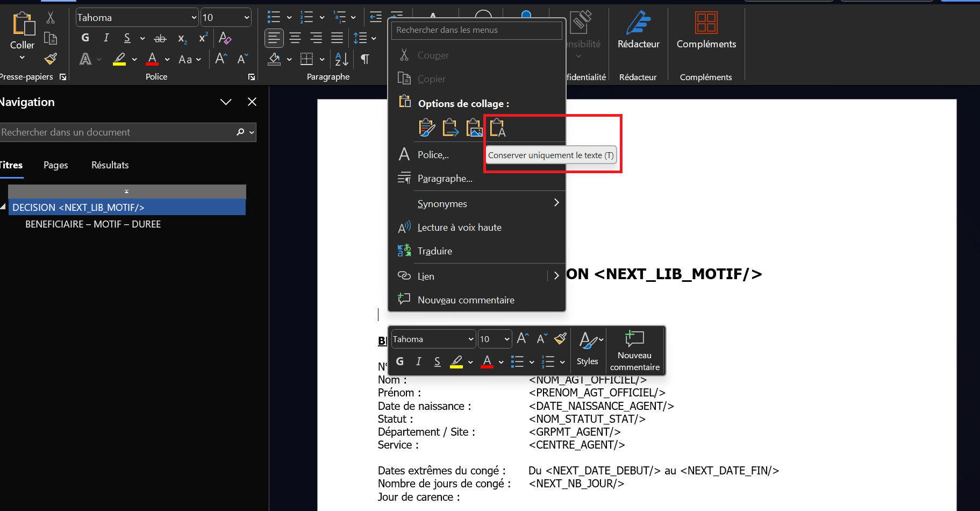Viewport: 980px width, 511px height.
Task: Choose the paste as picture option icon
Action: click(x=474, y=128)
